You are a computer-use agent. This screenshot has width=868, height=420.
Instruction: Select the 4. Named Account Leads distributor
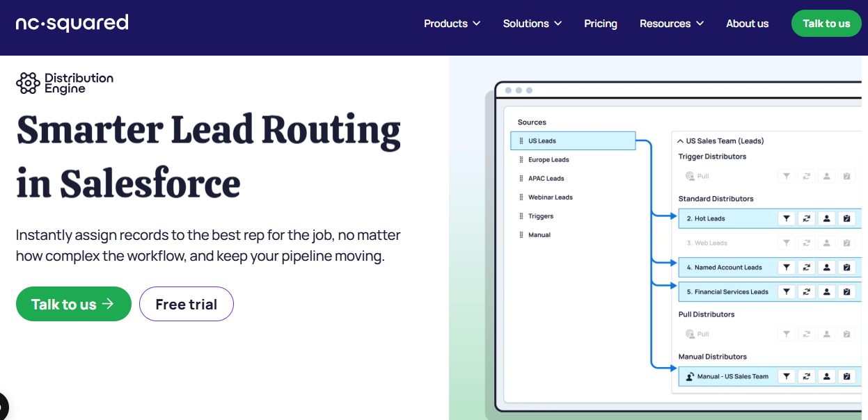click(770, 267)
